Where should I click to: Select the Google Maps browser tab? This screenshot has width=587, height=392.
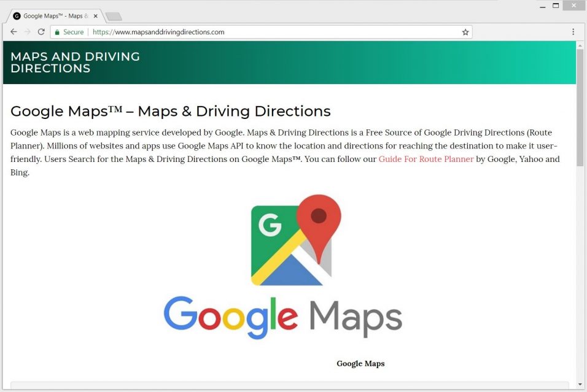(55, 16)
